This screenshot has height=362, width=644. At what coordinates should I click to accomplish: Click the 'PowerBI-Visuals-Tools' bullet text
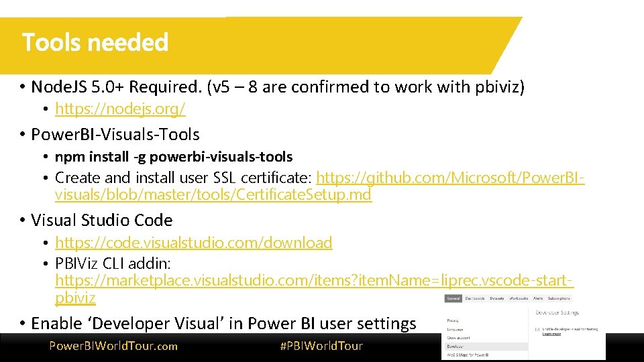coord(115,135)
